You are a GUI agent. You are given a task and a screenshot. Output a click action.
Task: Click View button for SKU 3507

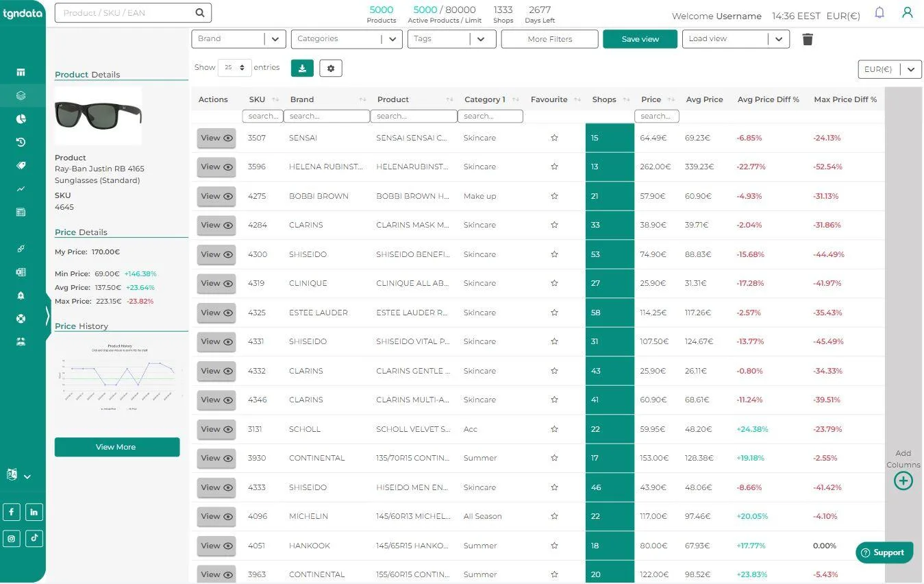coord(216,138)
